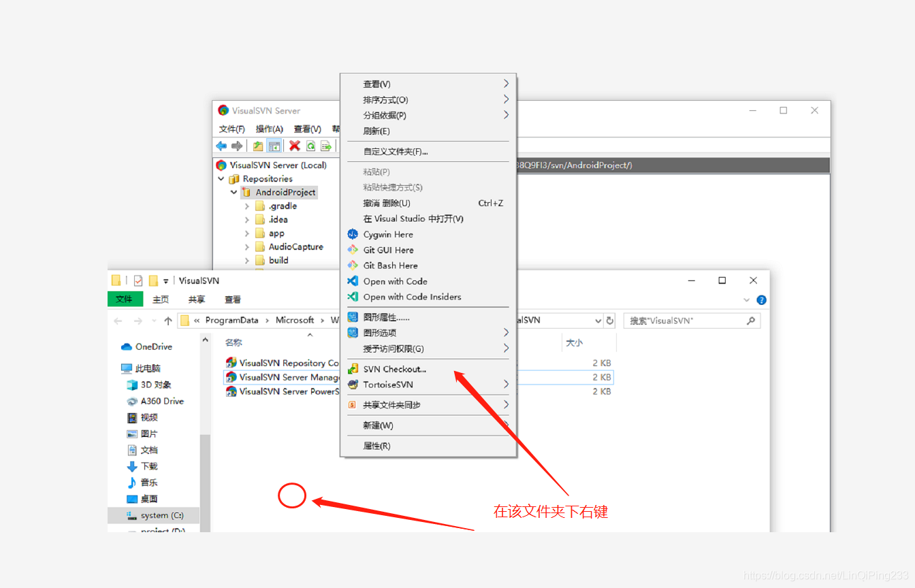
Task: Open the 授予访问权限(G) submenu
Action: click(x=428, y=348)
